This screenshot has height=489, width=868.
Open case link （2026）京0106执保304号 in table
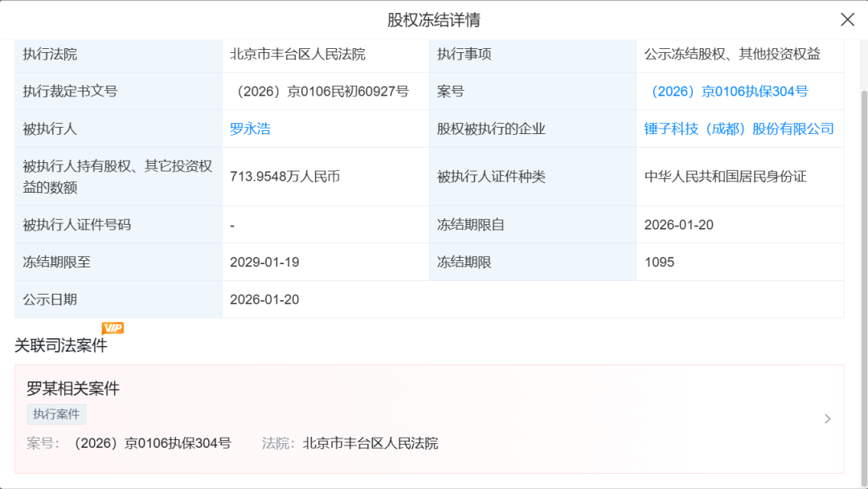tap(728, 92)
